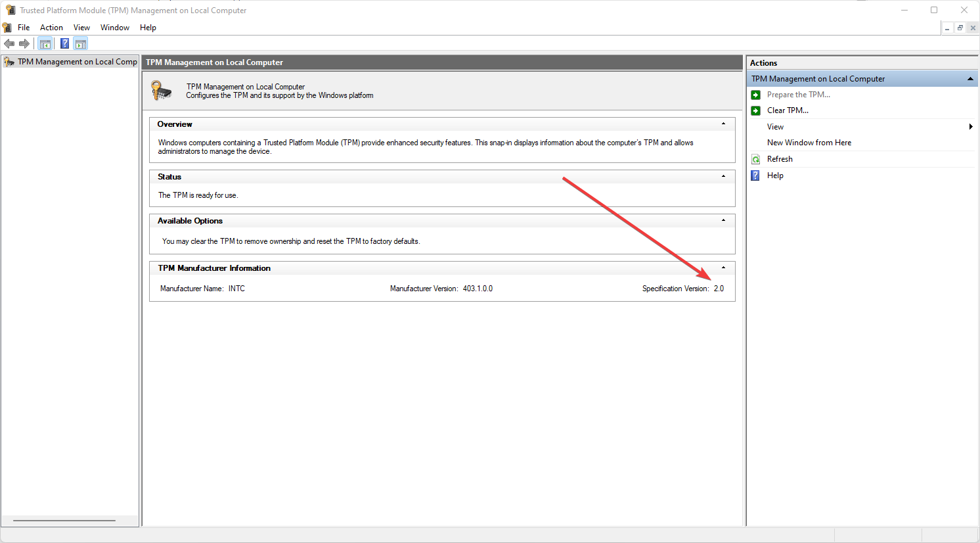Click Specification Version value 2.0
Image resolution: width=980 pixels, height=543 pixels.
719,289
